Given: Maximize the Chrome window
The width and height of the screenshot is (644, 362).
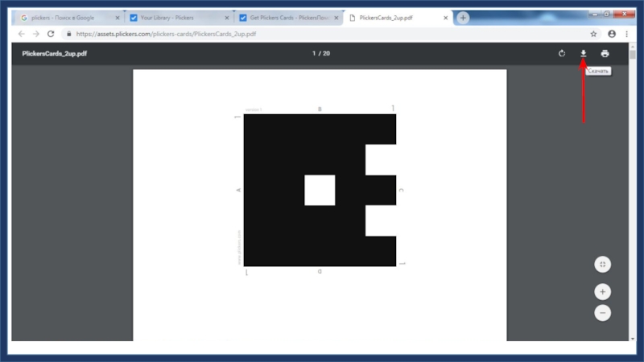Looking at the screenshot, I should coord(607,14).
